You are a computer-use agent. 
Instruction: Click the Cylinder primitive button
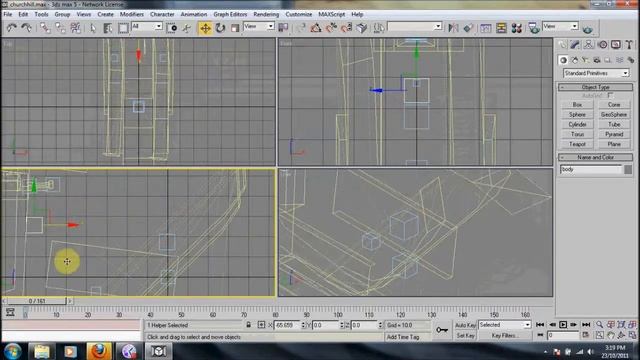point(577,124)
